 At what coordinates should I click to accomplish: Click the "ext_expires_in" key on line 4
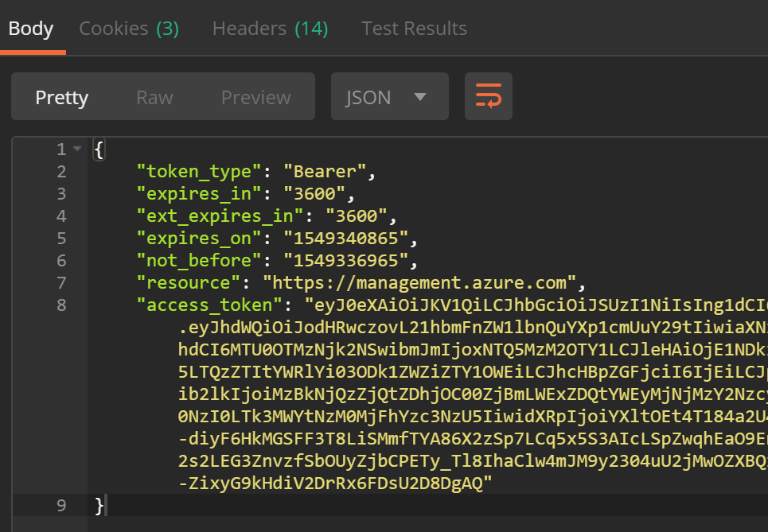click(220, 216)
